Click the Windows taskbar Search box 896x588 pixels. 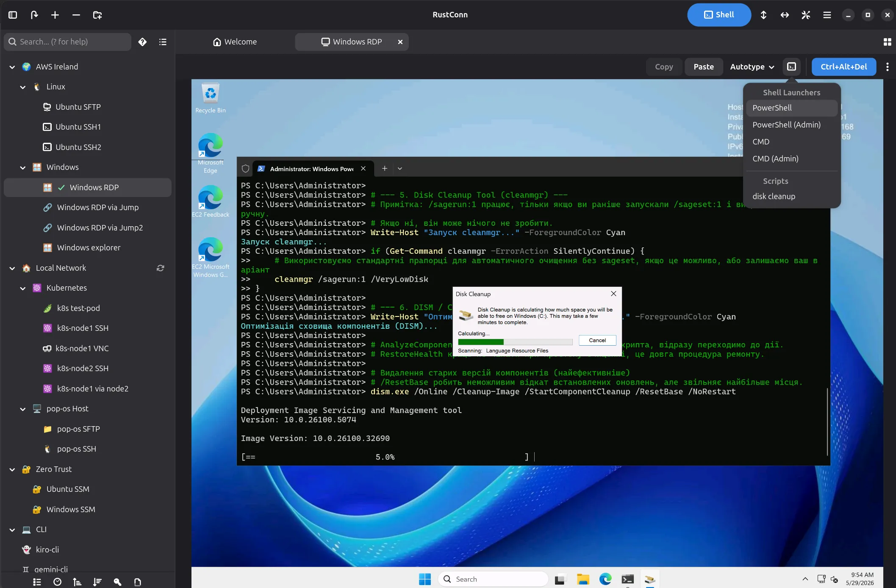coord(493,579)
